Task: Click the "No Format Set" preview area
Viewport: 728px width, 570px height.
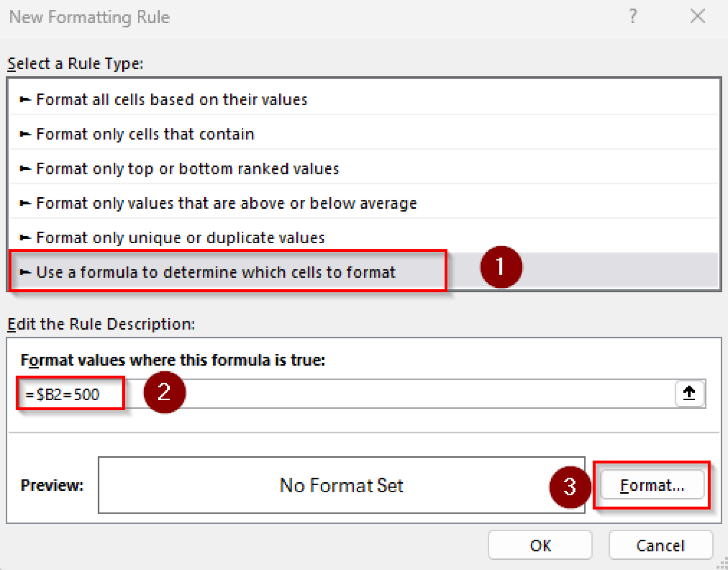Action: (x=341, y=485)
